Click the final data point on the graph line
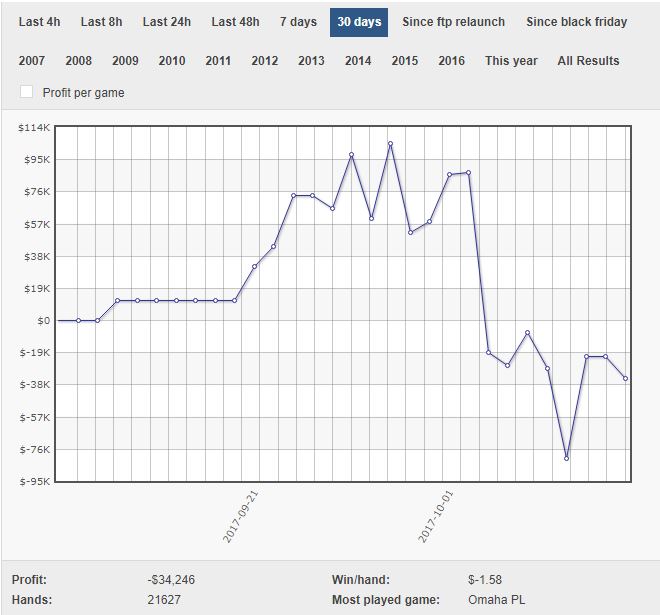Viewport: 660px width, 615px height. [626, 378]
